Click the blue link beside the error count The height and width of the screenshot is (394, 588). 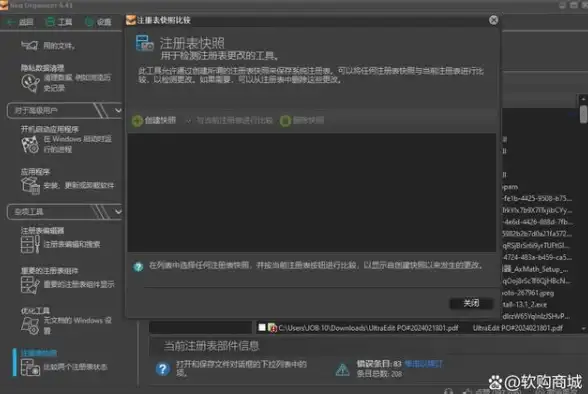[x=424, y=364]
